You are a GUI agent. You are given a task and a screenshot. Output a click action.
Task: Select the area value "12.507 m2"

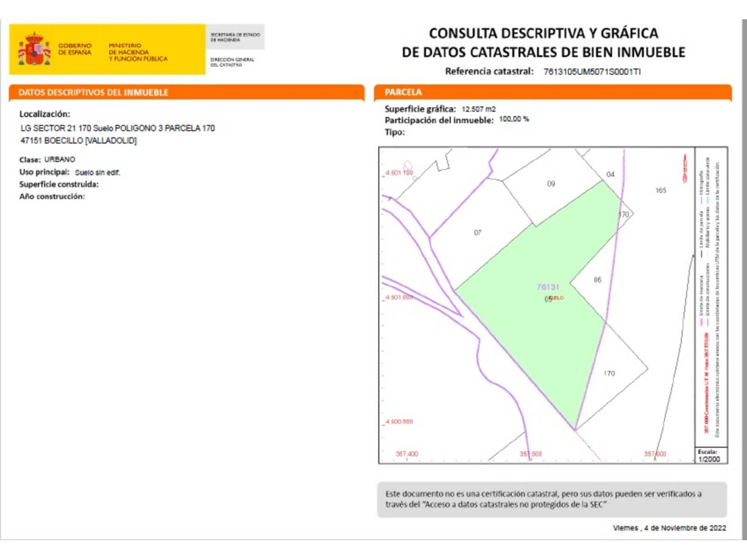coord(479,109)
